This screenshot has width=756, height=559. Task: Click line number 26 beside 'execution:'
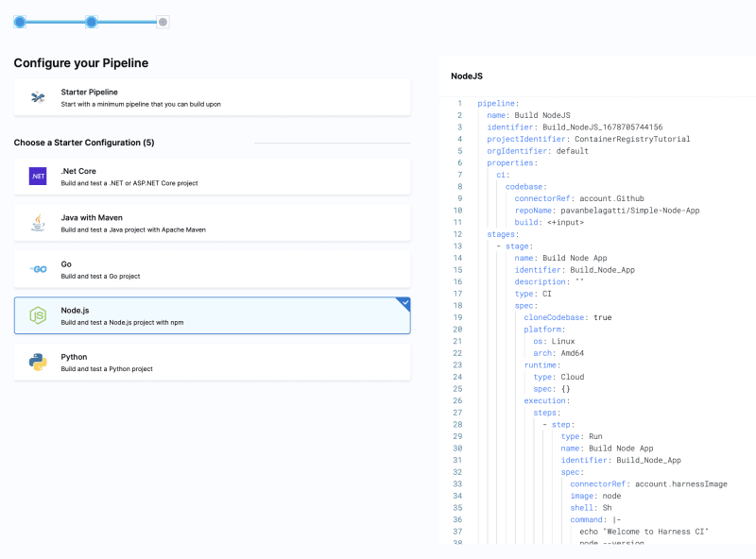[x=457, y=401]
